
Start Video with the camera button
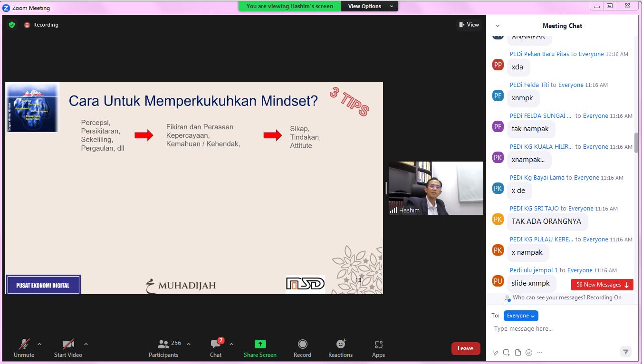(x=68, y=348)
